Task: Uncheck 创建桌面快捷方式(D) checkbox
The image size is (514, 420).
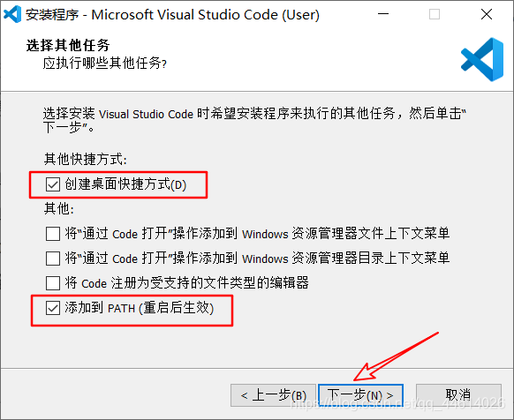Action: point(53,184)
